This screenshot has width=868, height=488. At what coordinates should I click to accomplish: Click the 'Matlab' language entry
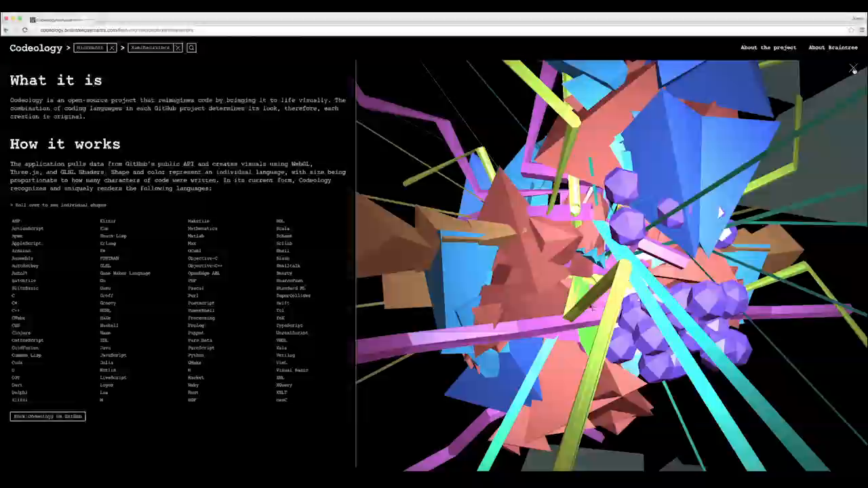[x=196, y=236]
